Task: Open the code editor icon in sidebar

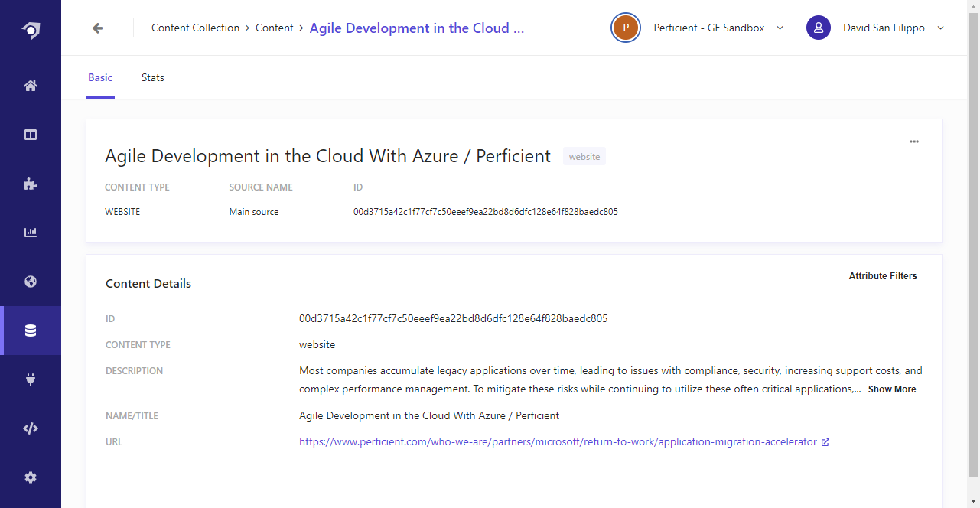Action: 30,428
